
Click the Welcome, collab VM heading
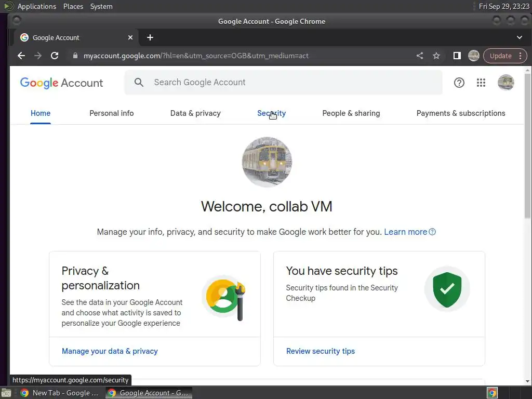[267, 207]
